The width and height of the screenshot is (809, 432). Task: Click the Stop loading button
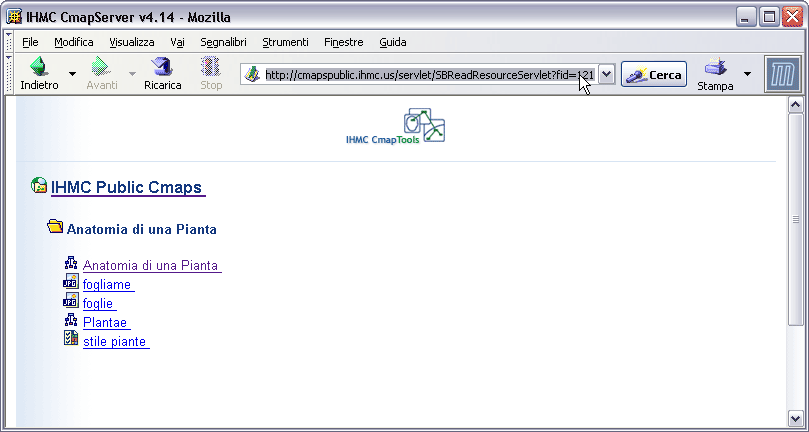click(x=211, y=74)
